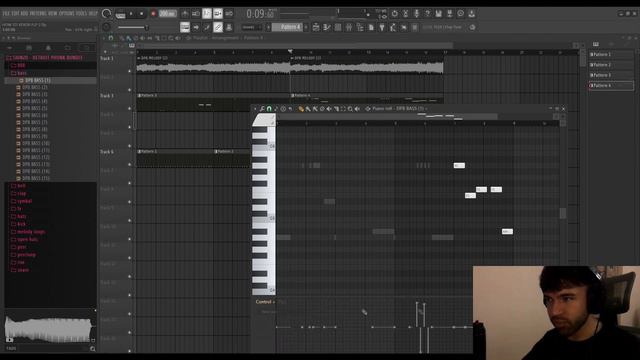This screenshot has width=640, height=360.
Task: Select Pattern 3 in the picker panel
Action: pyautogui.click(x=611, y=75)
